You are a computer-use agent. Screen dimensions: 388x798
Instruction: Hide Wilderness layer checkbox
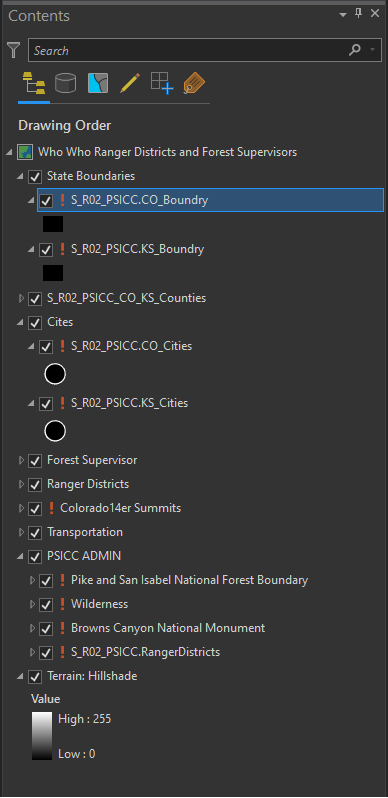(46, 605)
